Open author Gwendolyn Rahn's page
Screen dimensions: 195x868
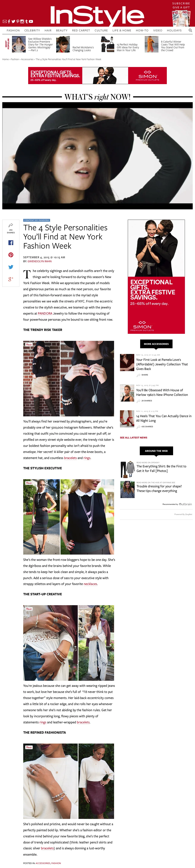pos(39,261)
